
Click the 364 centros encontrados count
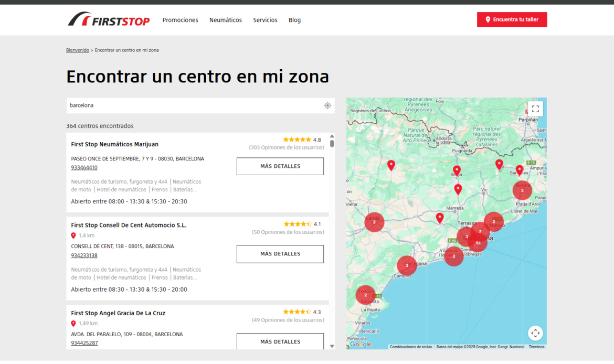tap(100, 126)
